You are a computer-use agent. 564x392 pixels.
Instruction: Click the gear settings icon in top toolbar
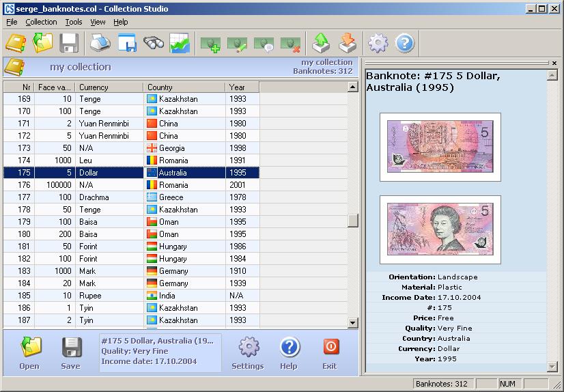coord(378,43)
